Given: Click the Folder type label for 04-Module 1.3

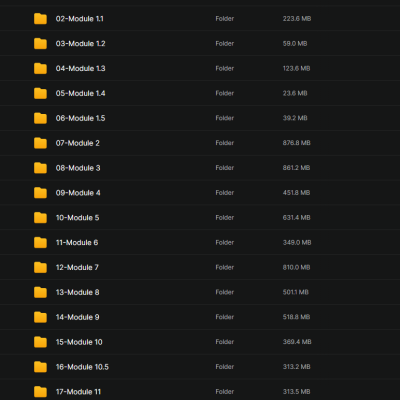Looking at the screenshot, I should coord(225,68).
